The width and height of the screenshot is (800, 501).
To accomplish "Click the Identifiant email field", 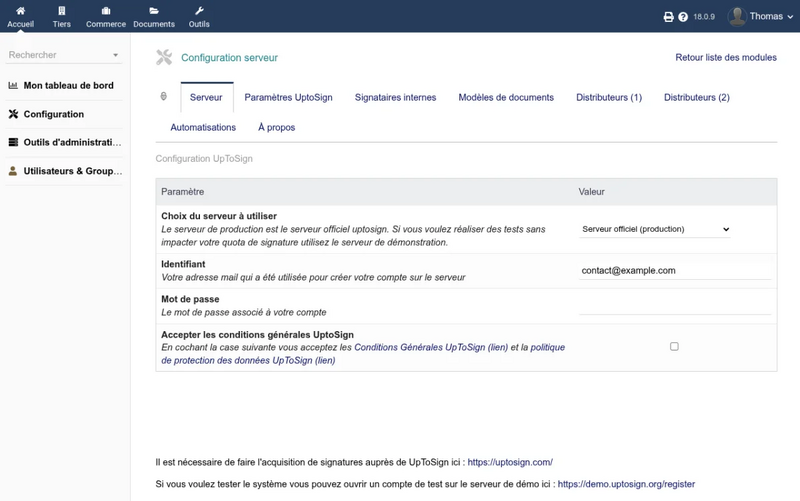I will pyautogui.click(x=675, y=270).
